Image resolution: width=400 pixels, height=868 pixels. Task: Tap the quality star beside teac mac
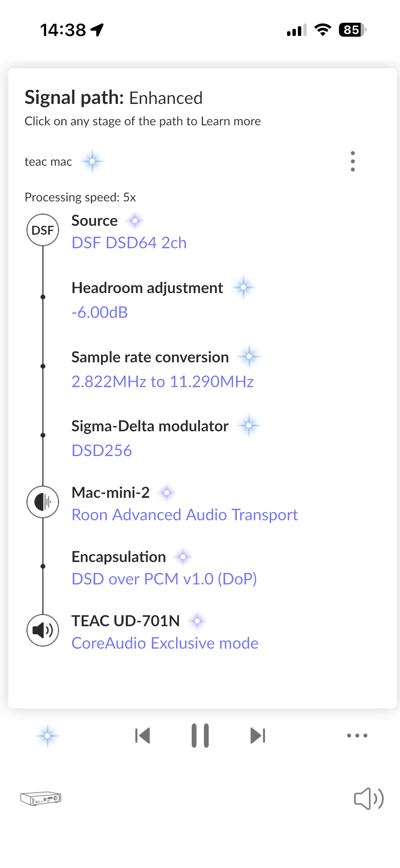click(92, 161)
